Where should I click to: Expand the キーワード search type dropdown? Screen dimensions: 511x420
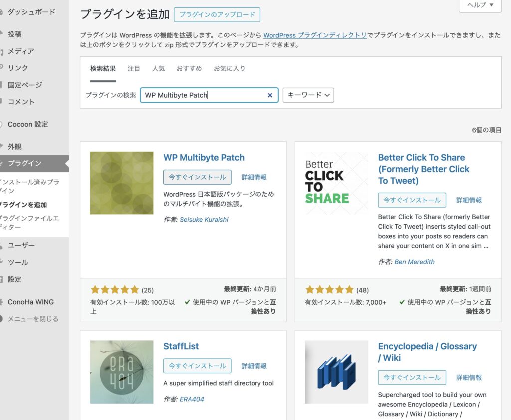pos(308,95)
